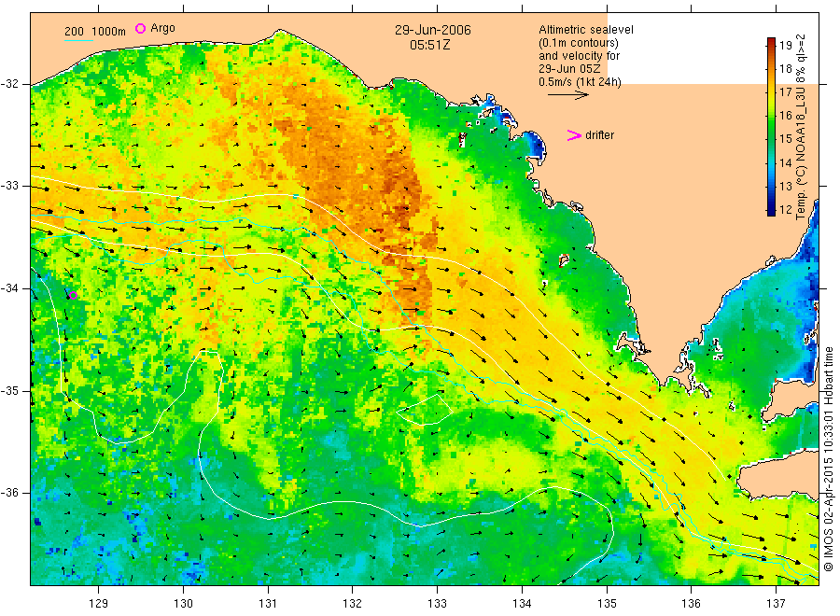Click the 132 longitude axis label
The image size is (840, 616).
click(x=353, y=603)
